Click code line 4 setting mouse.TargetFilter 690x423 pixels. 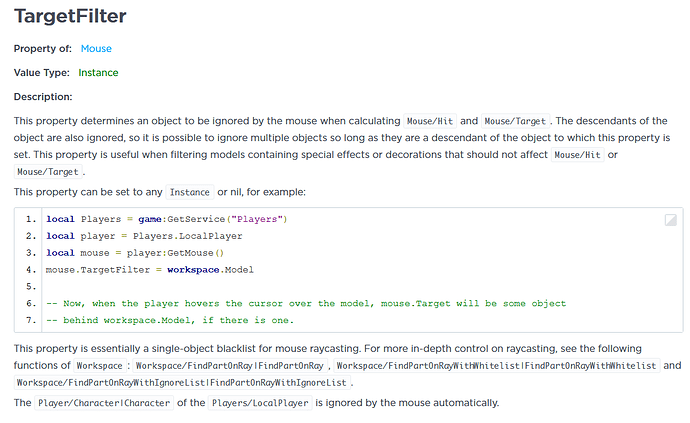tap(150, 270)
